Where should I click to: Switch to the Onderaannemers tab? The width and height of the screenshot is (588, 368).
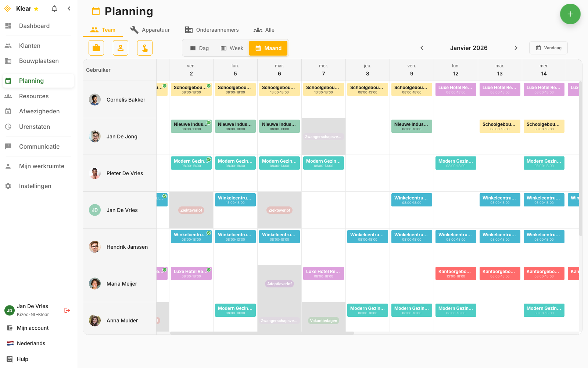[212, 30]
